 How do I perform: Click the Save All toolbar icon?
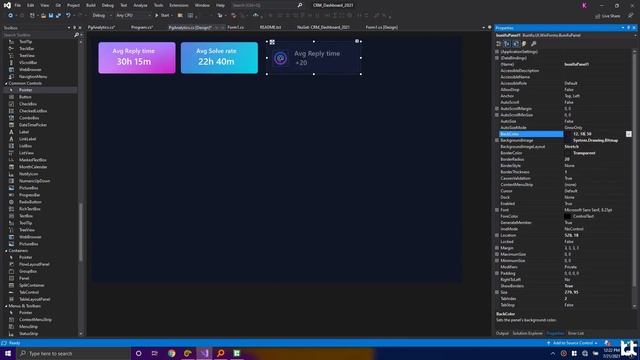(58, 16)
